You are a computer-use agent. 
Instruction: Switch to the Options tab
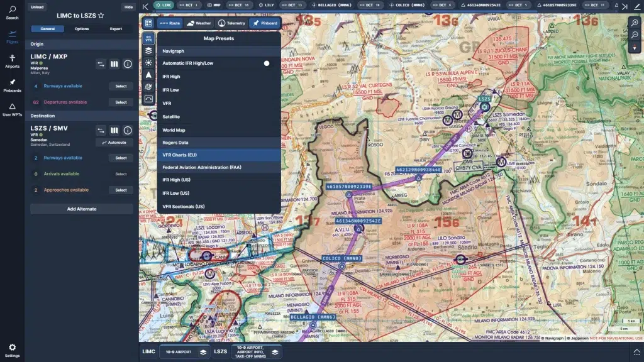coord(82,29)
